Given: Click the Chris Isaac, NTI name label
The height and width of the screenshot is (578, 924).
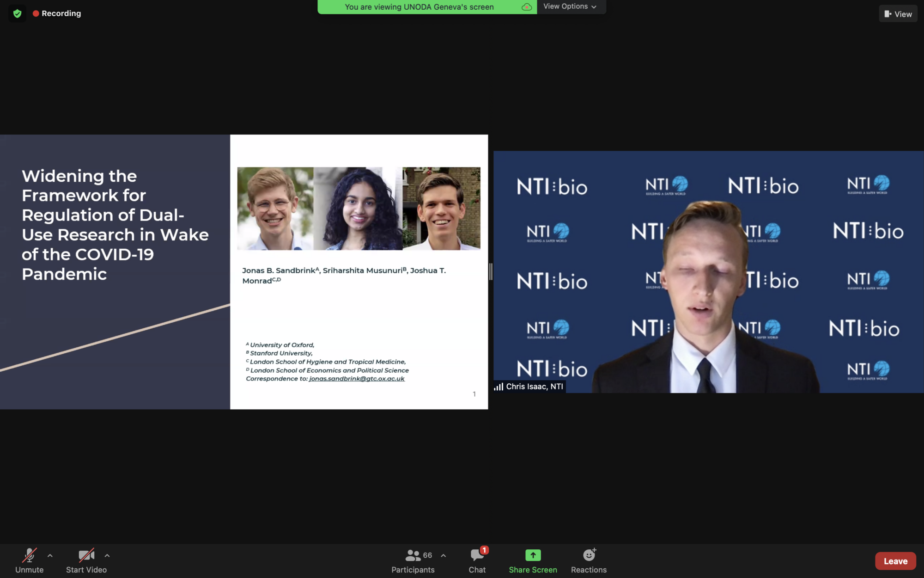Looking at the screenshot, I should click(x=535, y=387).
